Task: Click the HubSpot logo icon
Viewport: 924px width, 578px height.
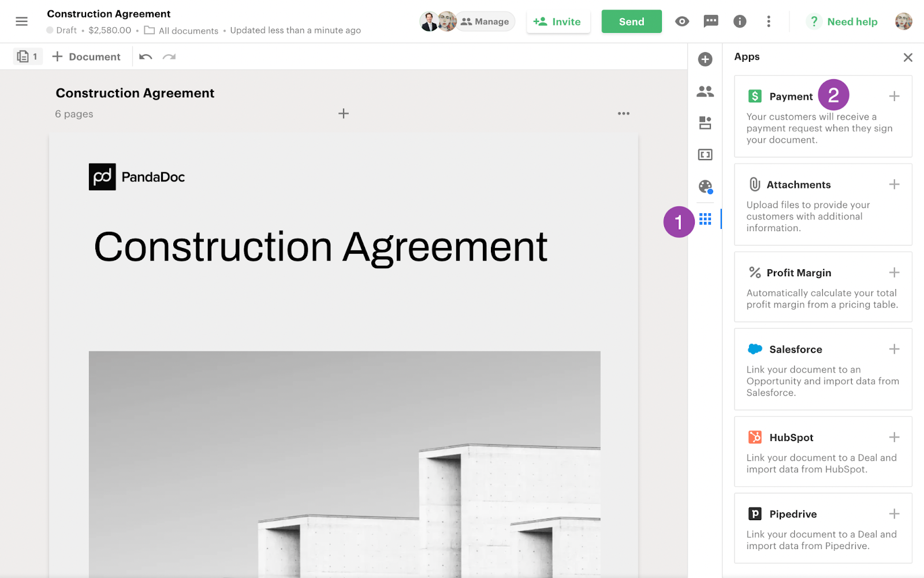Action: (755, 437)
